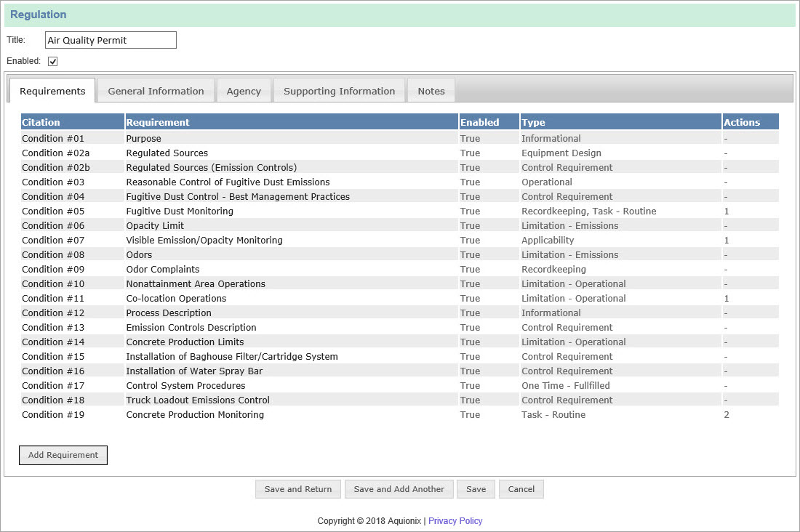Switch to the Requirements tab
The width and height of the screenshot is (800, 532).
52,90
